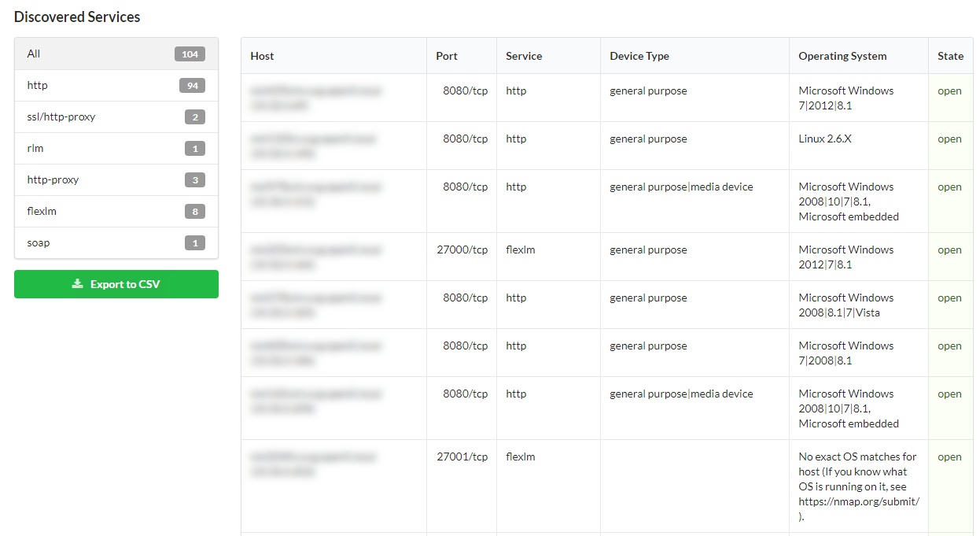
Task: Click the 27000/tcp port cell
Action: (x=462, y=250)
